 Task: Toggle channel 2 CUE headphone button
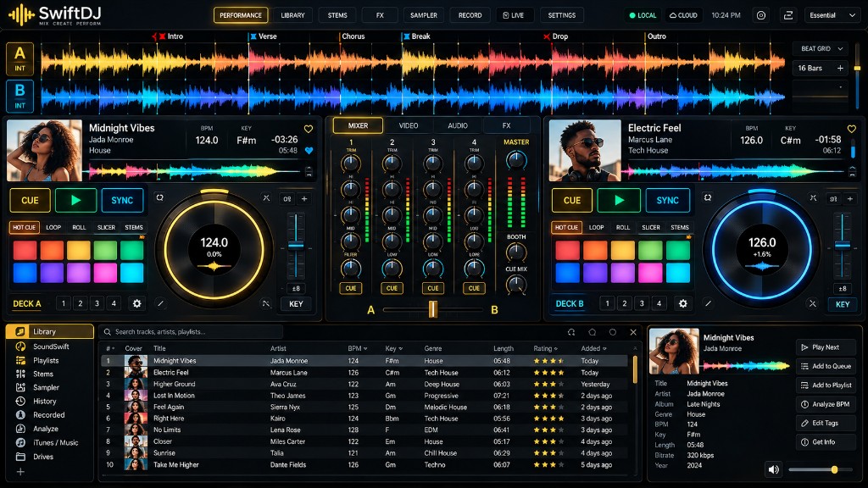(392, 288)
